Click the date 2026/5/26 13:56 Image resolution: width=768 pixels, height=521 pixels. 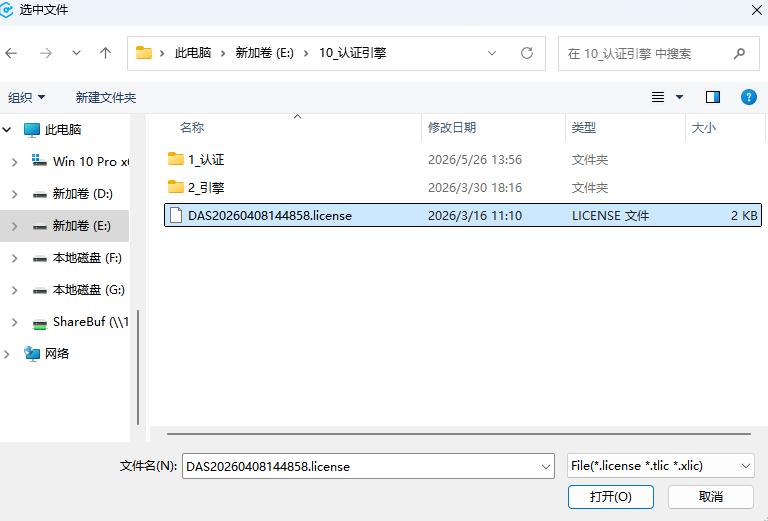[475, 160]
